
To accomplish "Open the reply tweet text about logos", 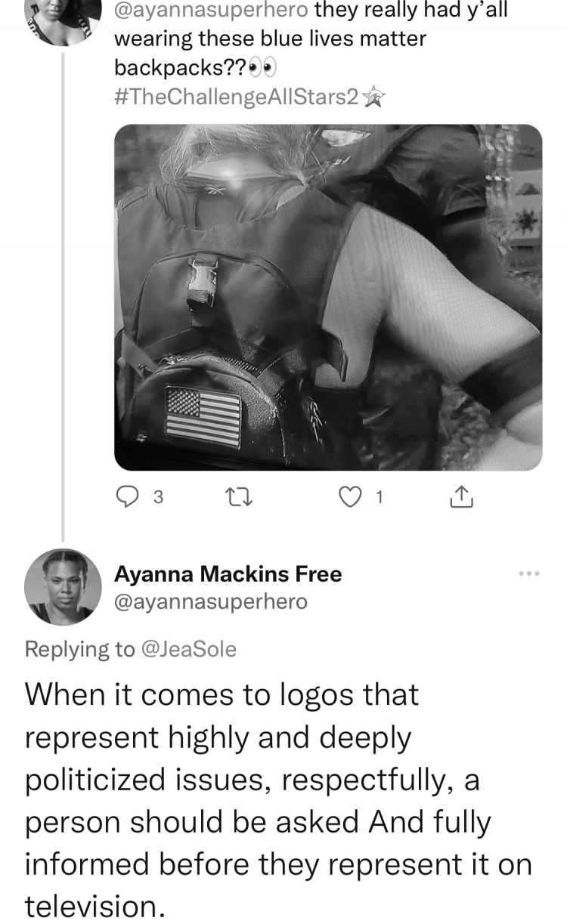I will [x=278, y=799].
